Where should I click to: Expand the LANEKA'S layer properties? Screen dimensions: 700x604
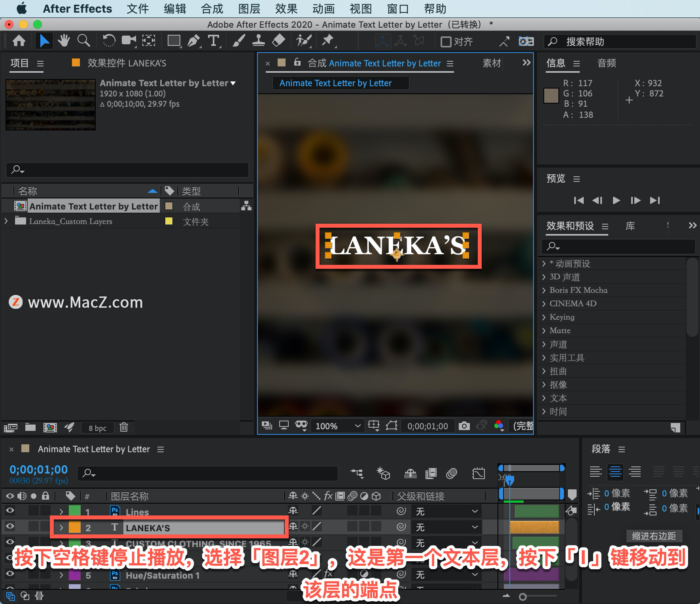[61, 528]
